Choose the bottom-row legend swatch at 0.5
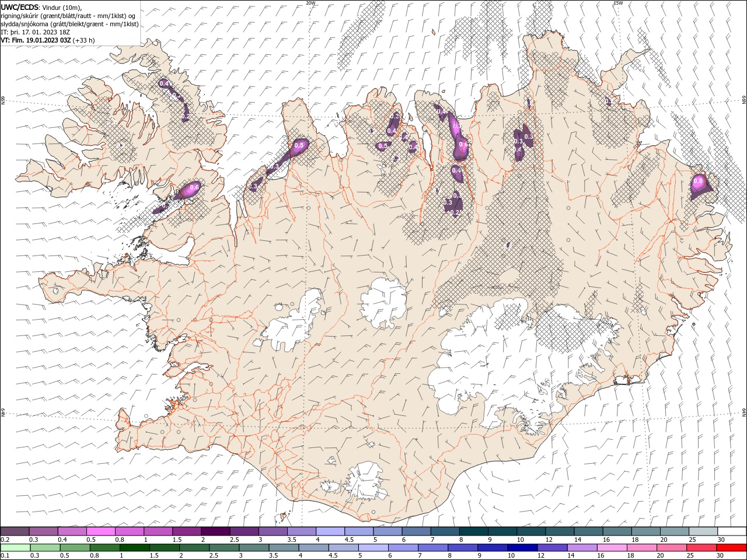The image size is (747, 560). [75, 548]
